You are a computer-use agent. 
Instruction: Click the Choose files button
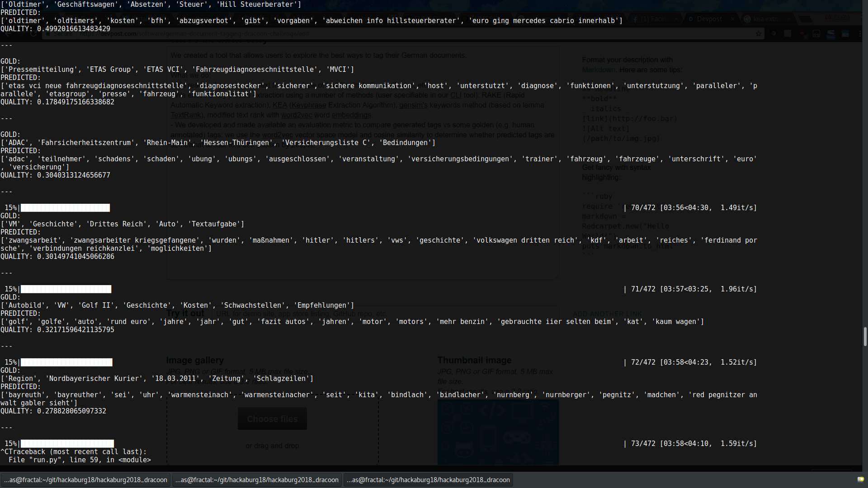tap(272, 419)
